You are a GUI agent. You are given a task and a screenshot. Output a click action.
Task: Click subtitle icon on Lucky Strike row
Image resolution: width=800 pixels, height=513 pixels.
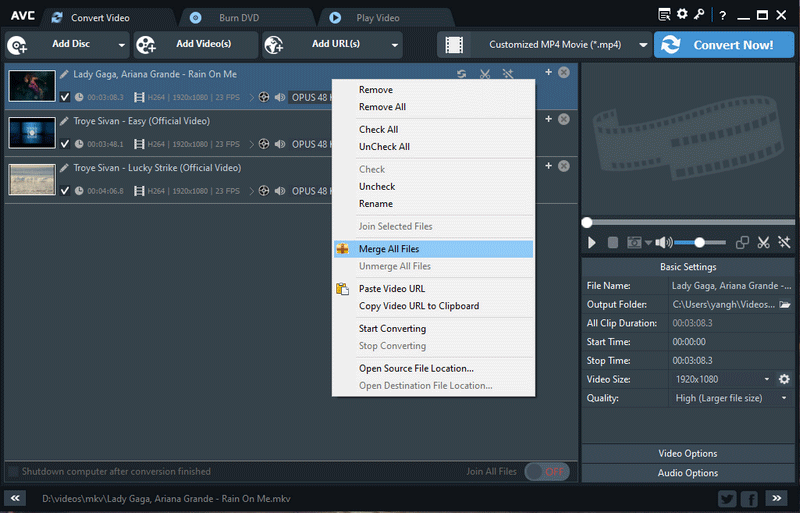(x=264, y=191)
